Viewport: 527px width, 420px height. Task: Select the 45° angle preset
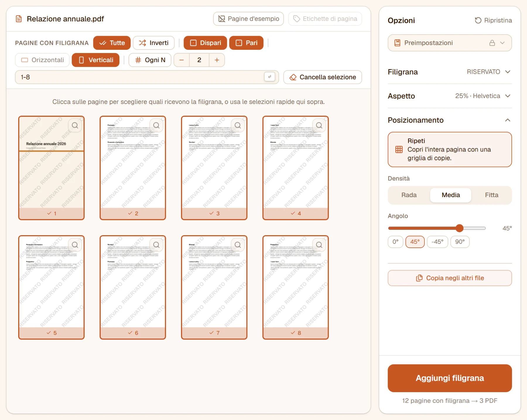coord(415,242)
